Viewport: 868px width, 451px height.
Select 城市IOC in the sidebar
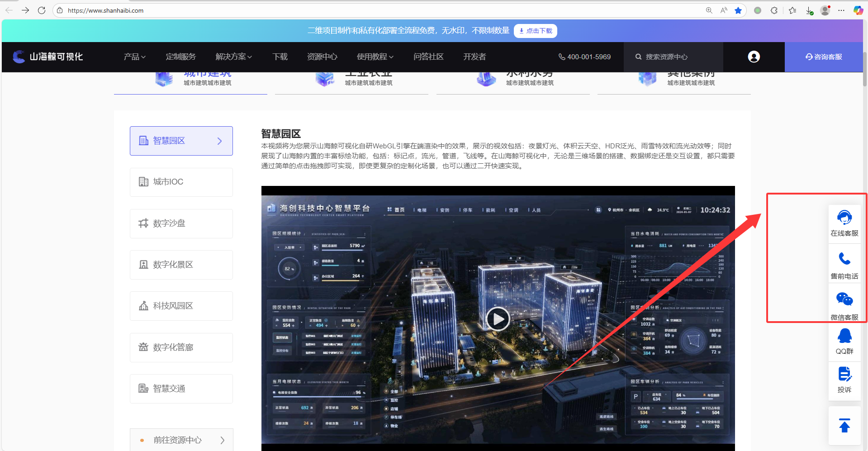coord(181,182)
